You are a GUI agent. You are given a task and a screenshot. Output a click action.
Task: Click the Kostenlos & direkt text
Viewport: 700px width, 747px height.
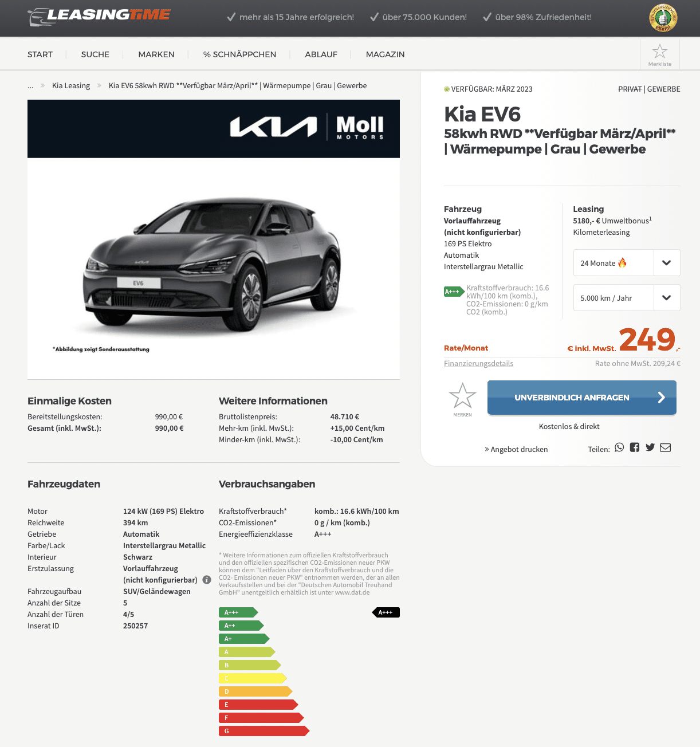569,427
